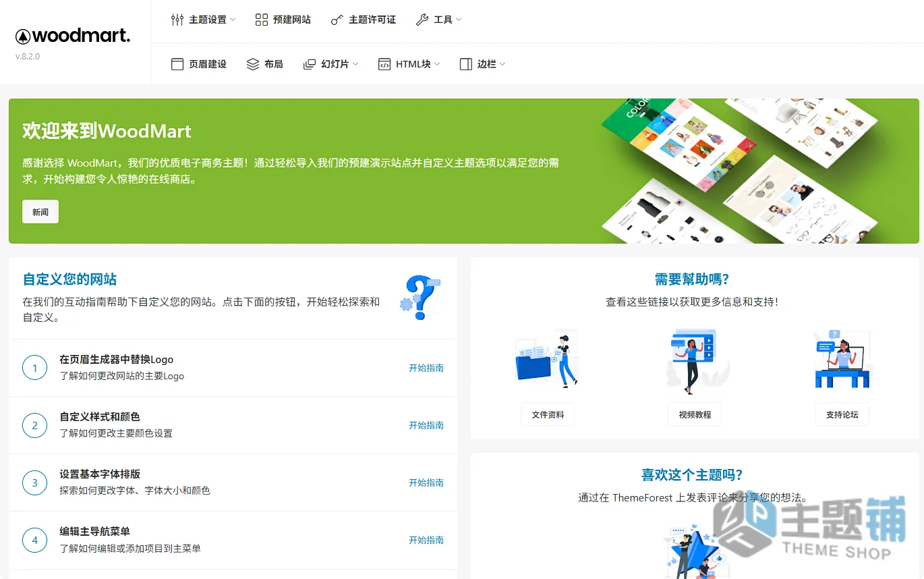Click the layers icon beside 布局
Viewport: 924px width, 579px height.
[253, 64]
